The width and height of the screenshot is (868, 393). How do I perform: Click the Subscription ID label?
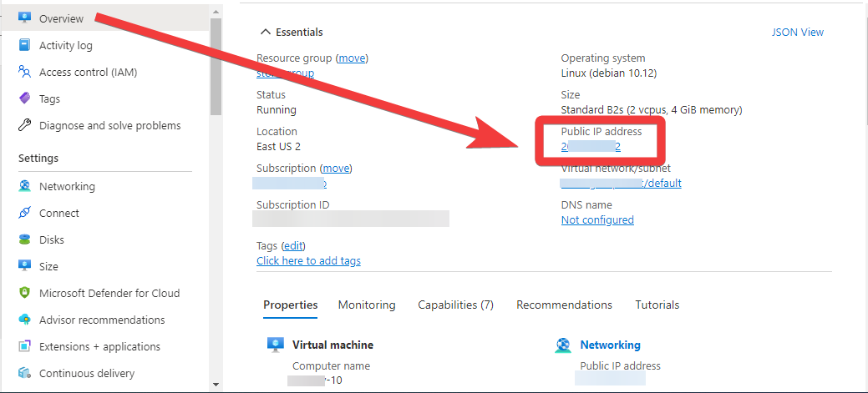coord(293,205)
